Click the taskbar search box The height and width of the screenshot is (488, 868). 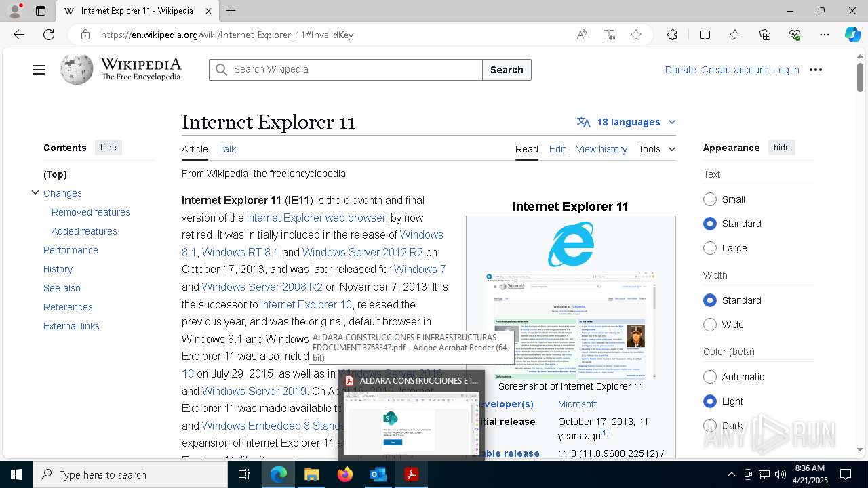coord(130,474)
